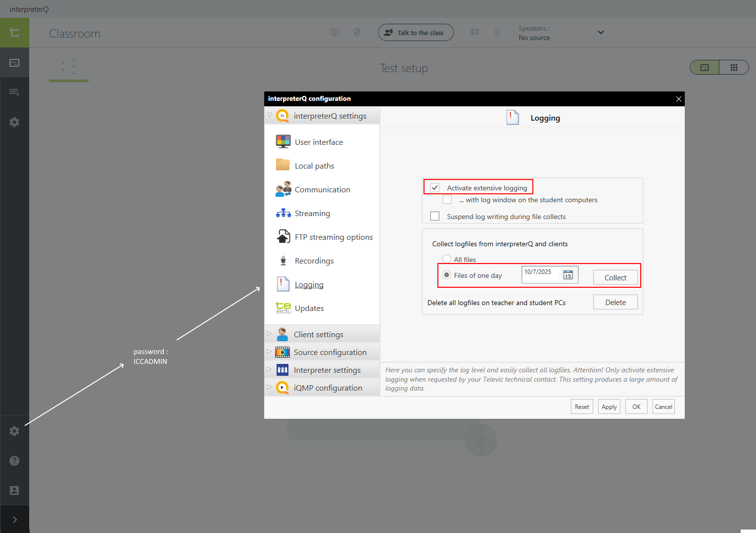Check Suspend log writing during file collects
This screenshot has height=533, width=756.
coord(435,216)
